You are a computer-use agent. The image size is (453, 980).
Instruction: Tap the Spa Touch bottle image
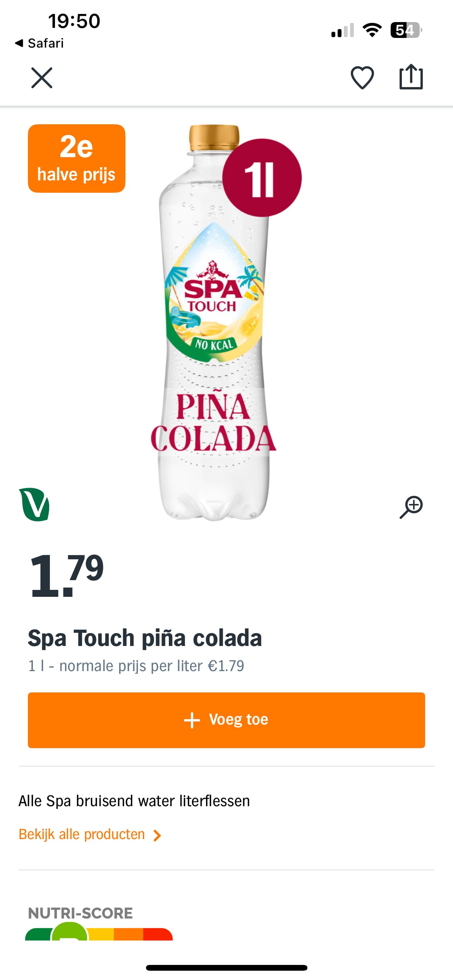(213, 348)
